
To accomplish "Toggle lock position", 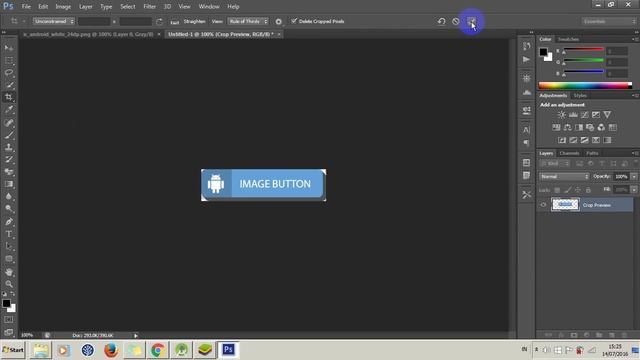I will click(x=578, y=190).
